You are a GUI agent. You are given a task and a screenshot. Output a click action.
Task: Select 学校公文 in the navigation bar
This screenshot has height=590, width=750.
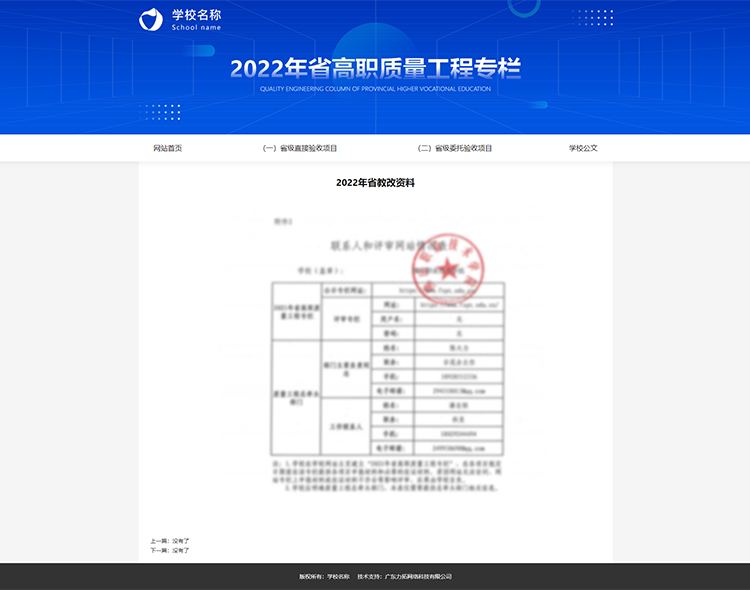583,148
